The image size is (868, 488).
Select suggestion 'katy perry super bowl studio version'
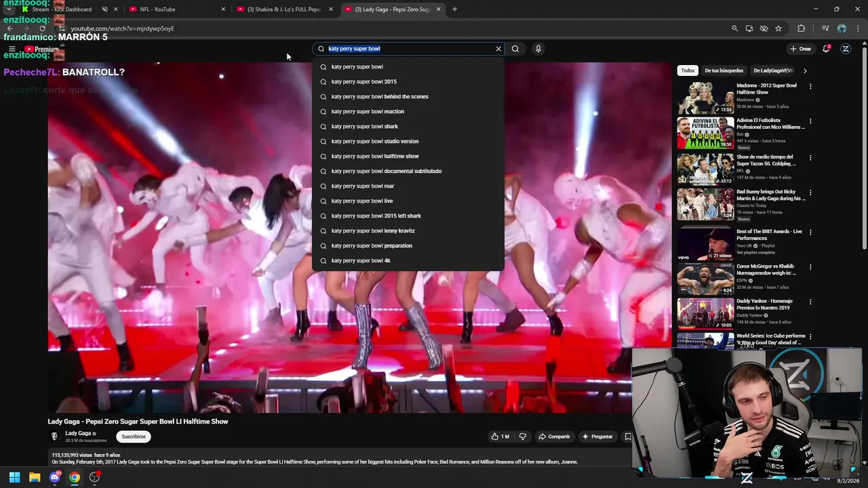[x=408, y=141]
